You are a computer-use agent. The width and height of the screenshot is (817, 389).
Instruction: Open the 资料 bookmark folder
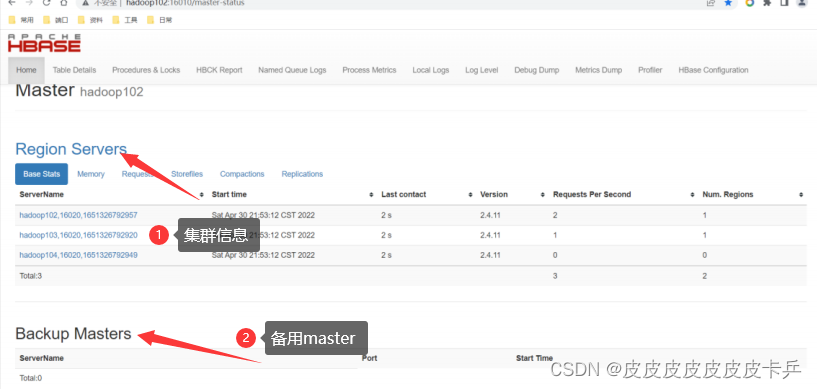tap(90, 20)
